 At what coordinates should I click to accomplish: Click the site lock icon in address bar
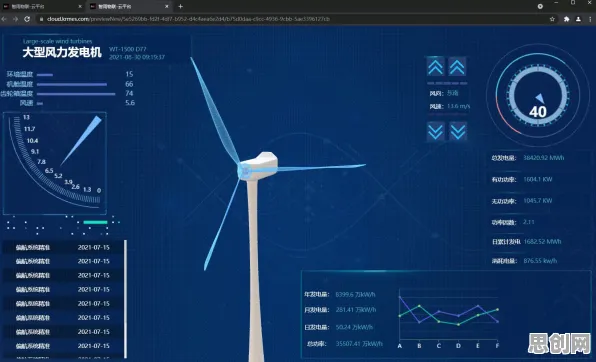pos(42,19)
